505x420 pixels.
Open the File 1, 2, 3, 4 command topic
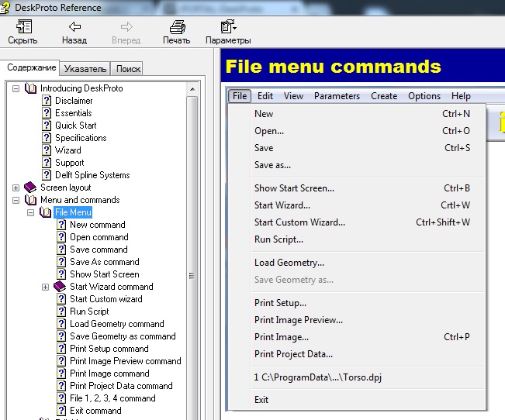tap(112, 398)
